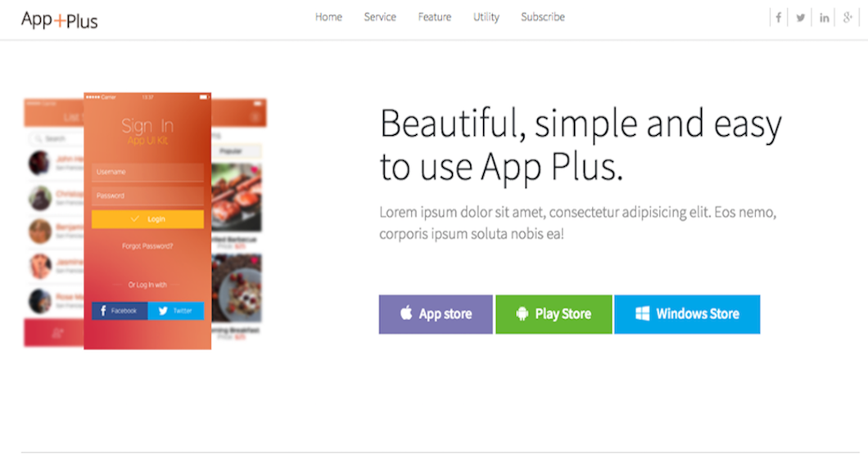Click the checkmark icon on the yellow Login button

coord(135,219)
